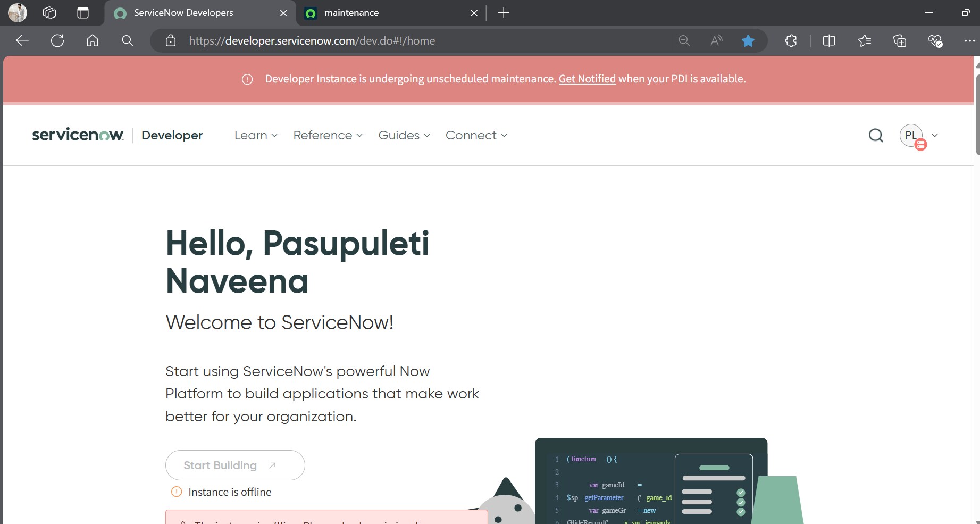Click the Start Building button
The width and height of the screenshot is (980, 524).
point(235,465)
